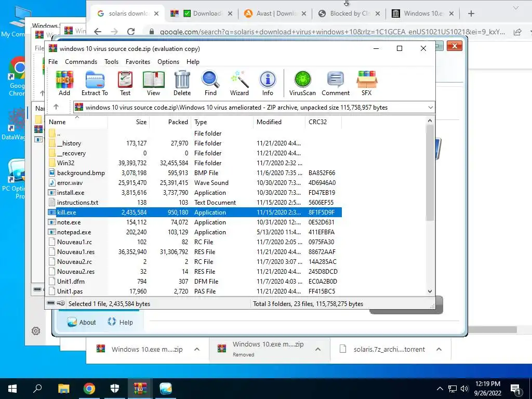Select the Win32 folder row
The height and width of the screenshot is (399, 532).
coord(195,163)
